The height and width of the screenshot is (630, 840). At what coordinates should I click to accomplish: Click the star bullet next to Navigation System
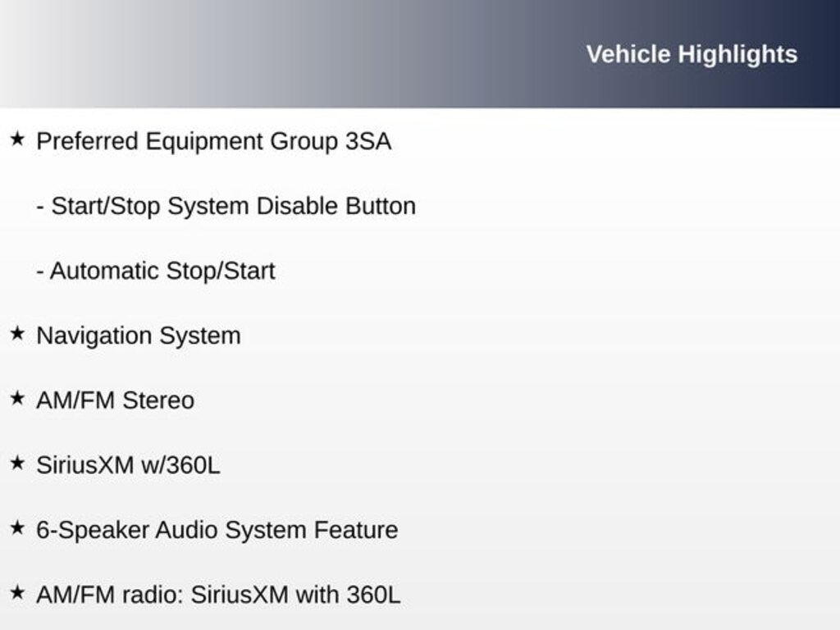17,334
